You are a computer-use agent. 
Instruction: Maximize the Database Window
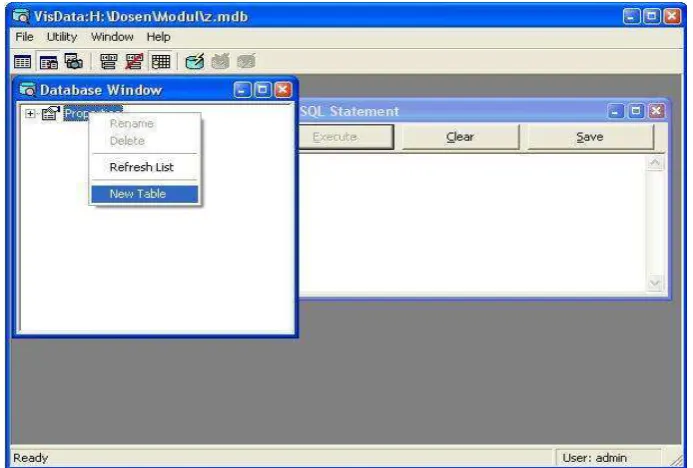click(262, 90)
